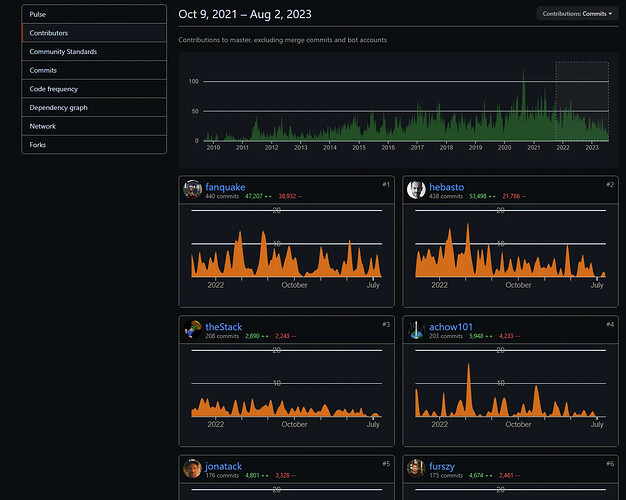Click the #1 rank on fanquake's card
626x500 pixels.
(x=386, y=185)
